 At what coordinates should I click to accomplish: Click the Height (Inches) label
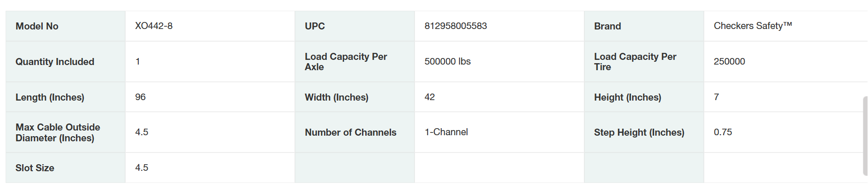point(627,97)
